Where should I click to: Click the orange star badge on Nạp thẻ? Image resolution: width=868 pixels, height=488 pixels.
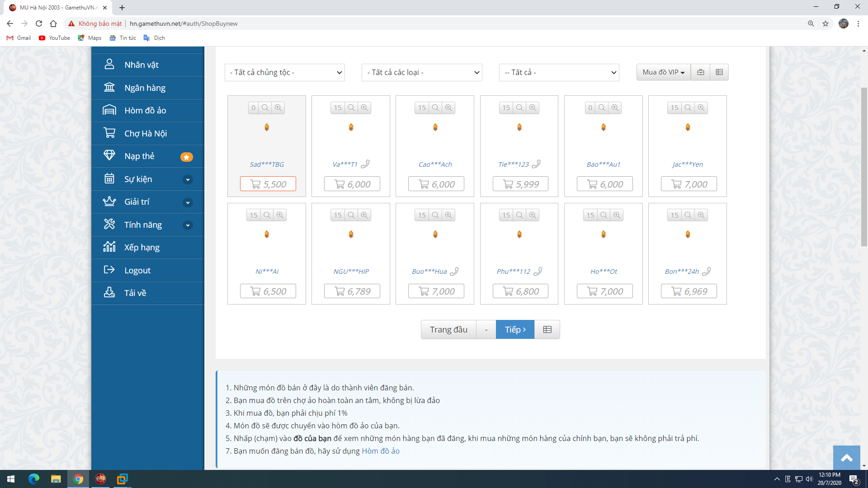click(186, 157)
